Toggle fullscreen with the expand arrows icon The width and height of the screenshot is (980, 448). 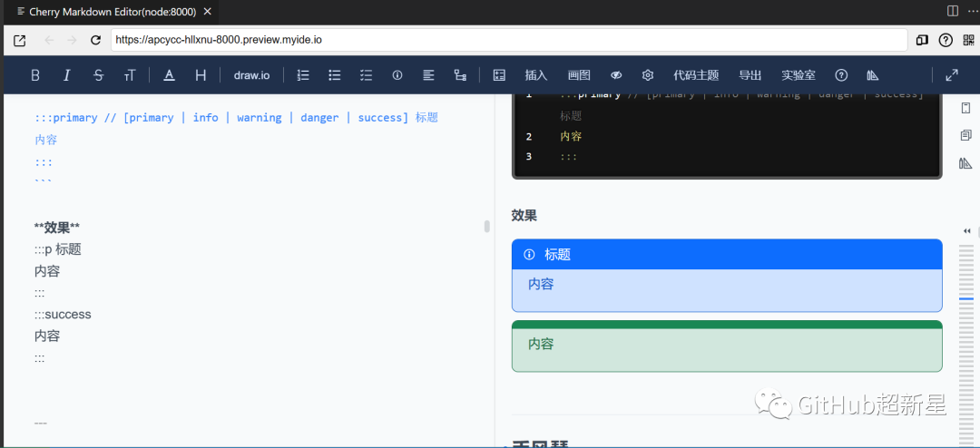(952, 75)
